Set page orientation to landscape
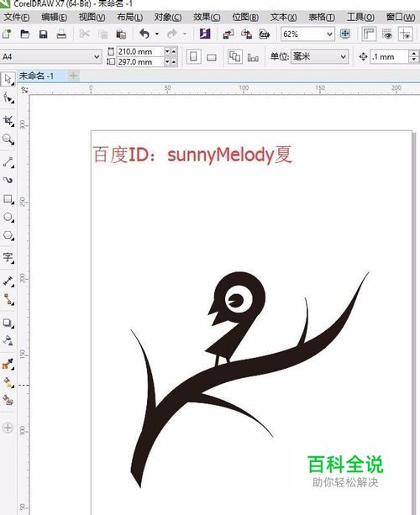420x515 pixels. [212, 57]
